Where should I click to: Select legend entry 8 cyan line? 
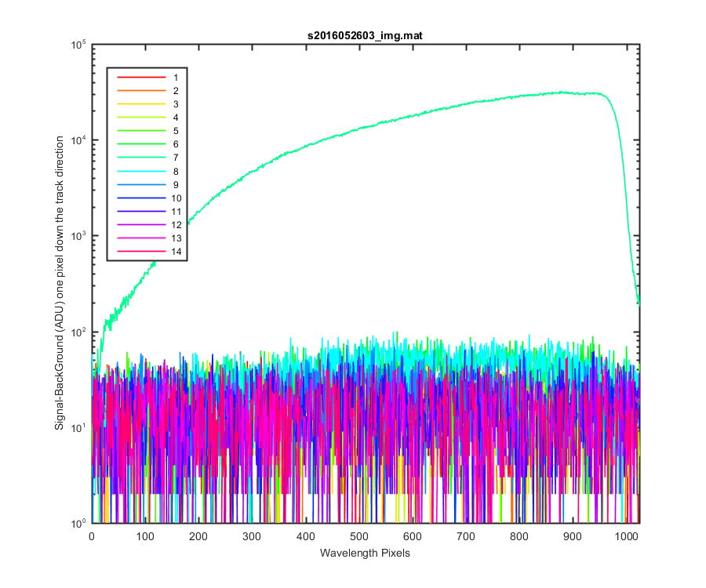[x=141, y=172]
